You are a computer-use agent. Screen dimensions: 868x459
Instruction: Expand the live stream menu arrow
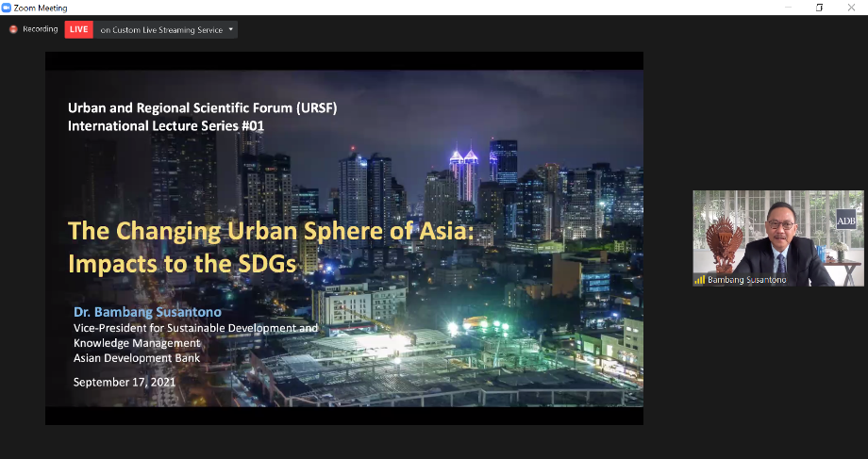[x=230, y=29]
